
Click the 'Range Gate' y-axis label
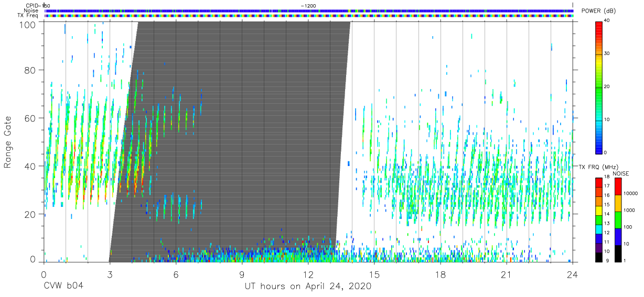click(x=8, y=142)
